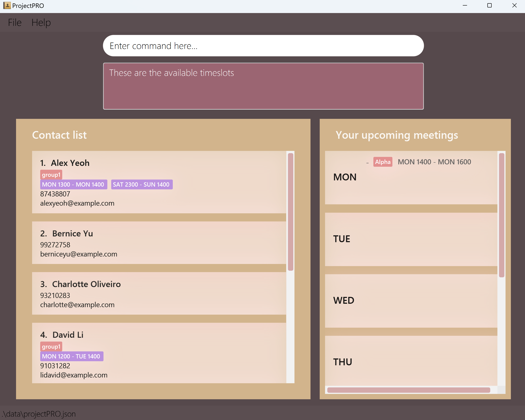Click the meetings panel horizontal scrollbar
Image resolution: width=525 pixels, height=420 pixels.
[x=408, y=390]
